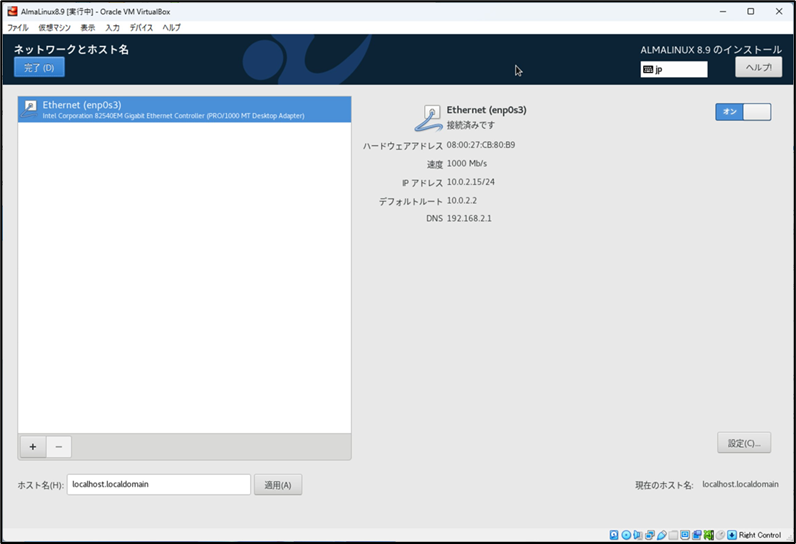
Task: Click the keyboard layout jp indicator
Action: tap(674, 70)
